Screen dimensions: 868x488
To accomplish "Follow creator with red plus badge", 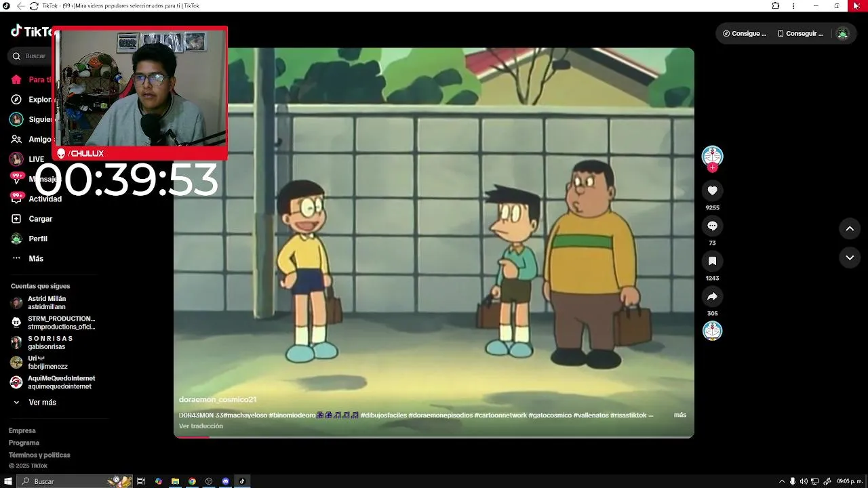I will coord(712,167).
